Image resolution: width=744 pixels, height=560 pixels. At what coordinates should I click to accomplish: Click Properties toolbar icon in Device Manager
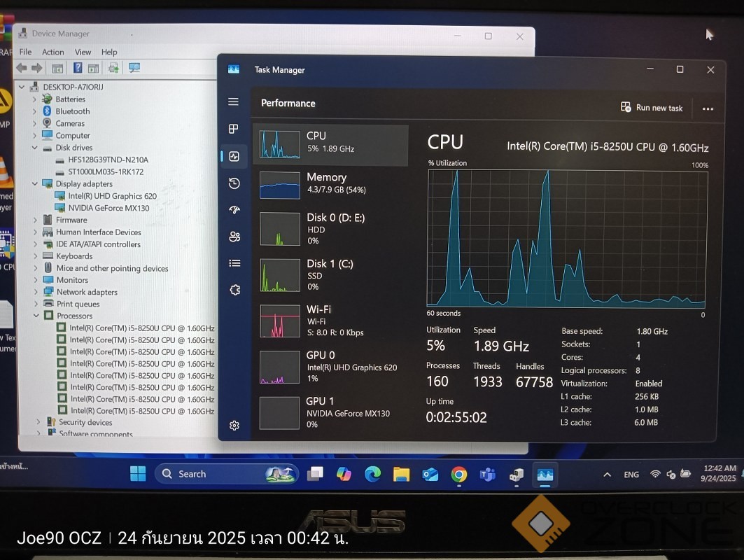(94, 69)
